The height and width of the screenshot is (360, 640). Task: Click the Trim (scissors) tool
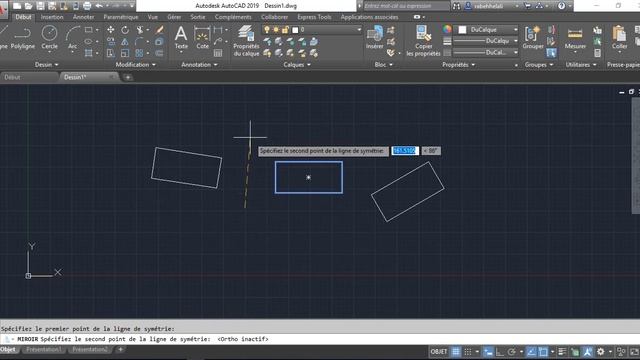coord(140,30)
